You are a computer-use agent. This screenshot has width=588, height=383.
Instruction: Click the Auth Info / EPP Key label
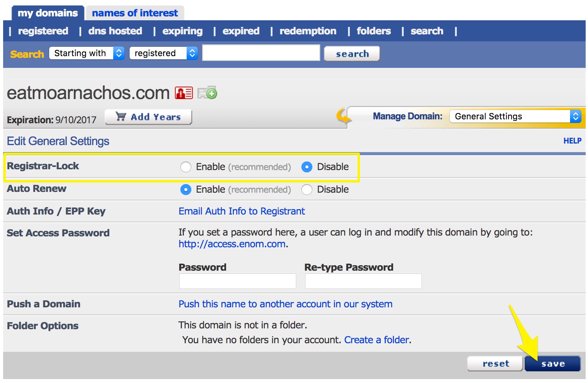pos(56,211)
